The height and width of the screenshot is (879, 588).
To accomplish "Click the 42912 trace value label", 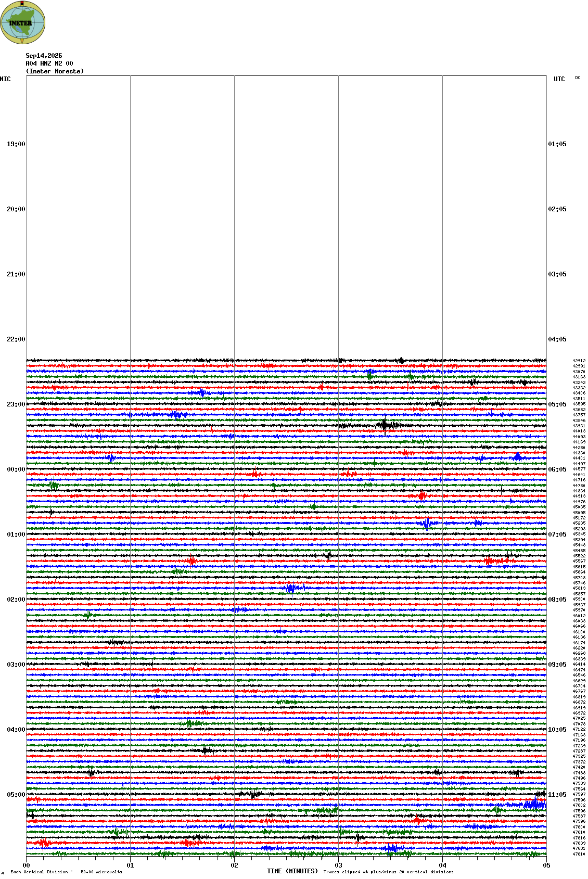I will [579, 361].
